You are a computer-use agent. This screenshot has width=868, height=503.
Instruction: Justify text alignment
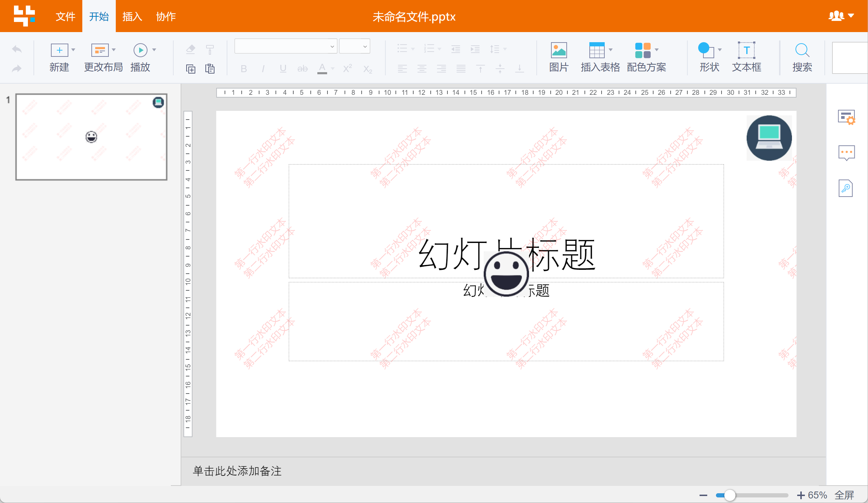coord(461,69)
